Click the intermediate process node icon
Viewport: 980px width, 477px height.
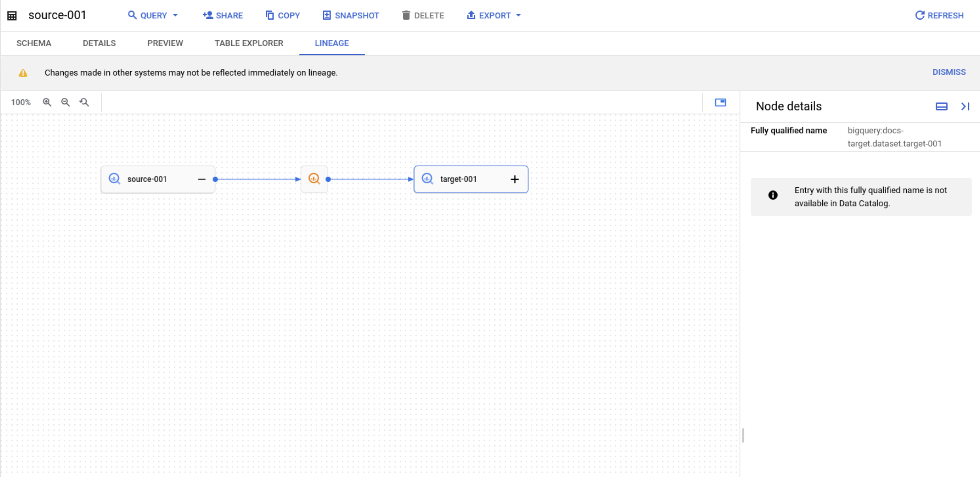click(x=314, y=179)
